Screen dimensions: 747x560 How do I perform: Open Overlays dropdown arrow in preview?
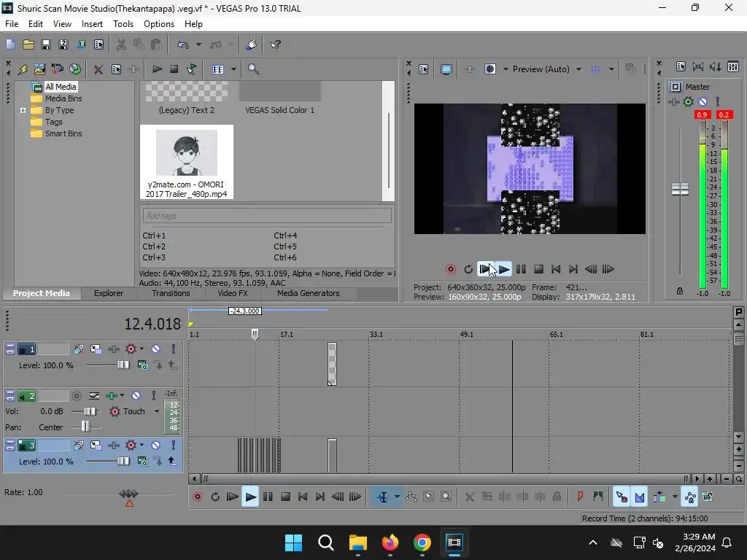[x=611, y=69]
